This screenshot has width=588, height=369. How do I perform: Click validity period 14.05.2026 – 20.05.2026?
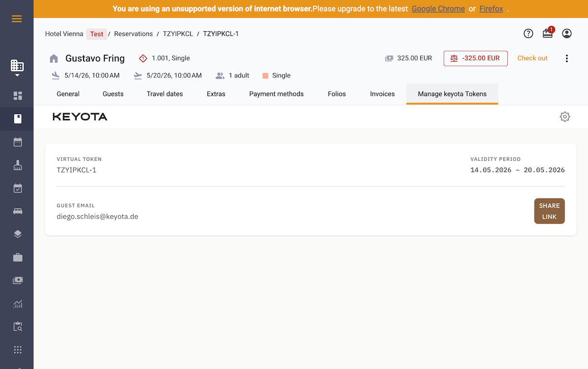(x=517, y=170)
